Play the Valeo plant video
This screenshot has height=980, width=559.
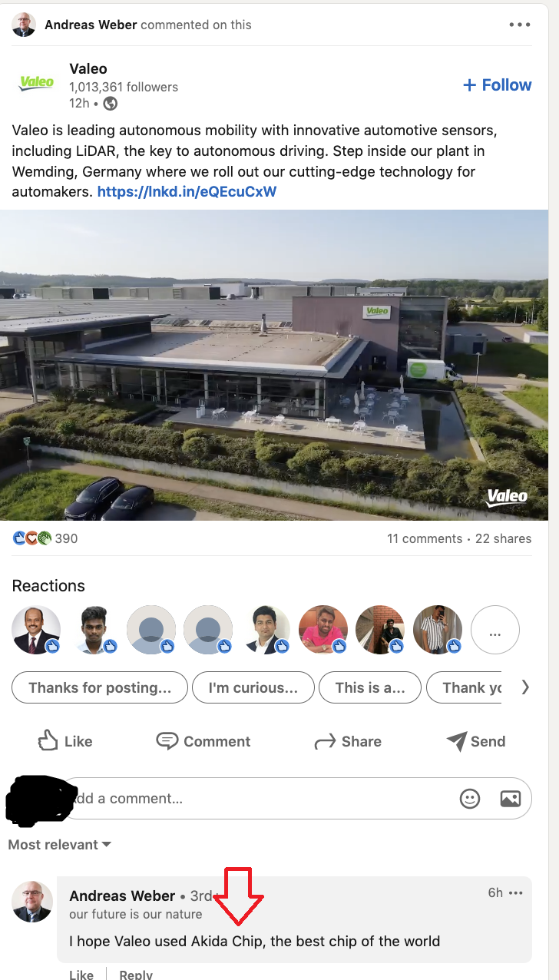[274, 365]
